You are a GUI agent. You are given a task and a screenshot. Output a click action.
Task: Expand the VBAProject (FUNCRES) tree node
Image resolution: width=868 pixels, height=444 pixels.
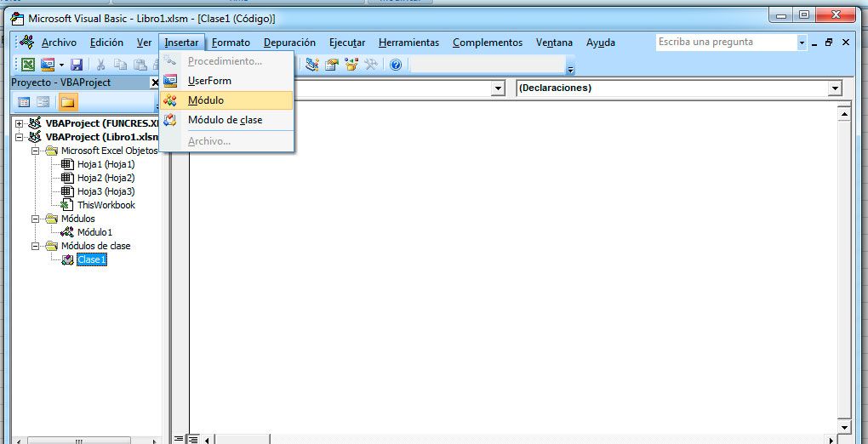click(20, 123)
